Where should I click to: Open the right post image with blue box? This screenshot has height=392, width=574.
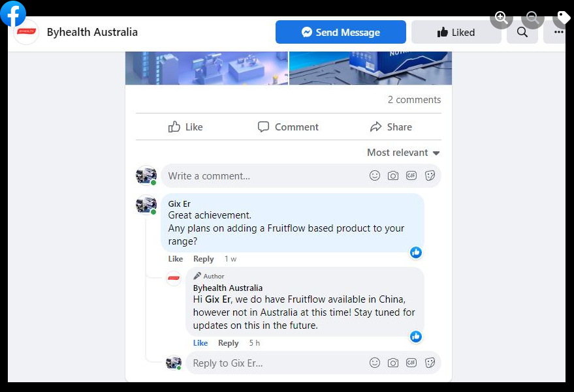[370, 68]
